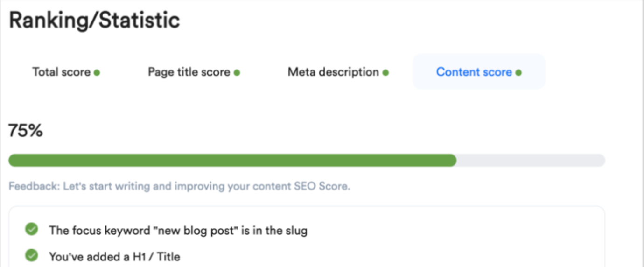
Task: Click the green filled part of progress bar
Action: 232,161
